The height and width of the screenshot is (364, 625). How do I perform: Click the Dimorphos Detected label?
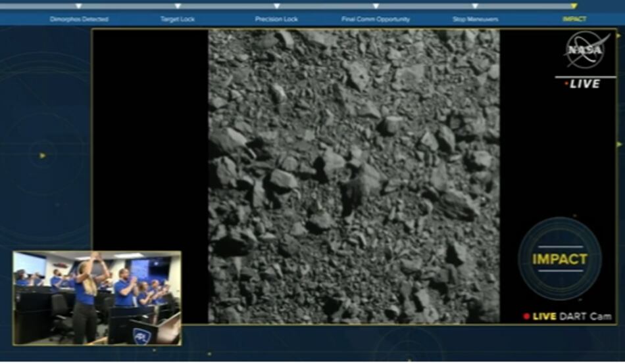[x=79, y=19]
